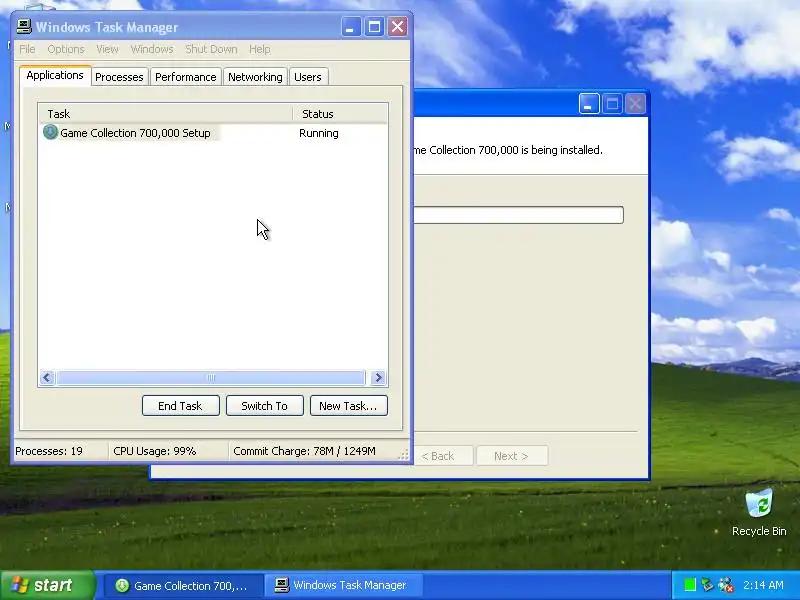Click the New Task... button

(348, 406)
